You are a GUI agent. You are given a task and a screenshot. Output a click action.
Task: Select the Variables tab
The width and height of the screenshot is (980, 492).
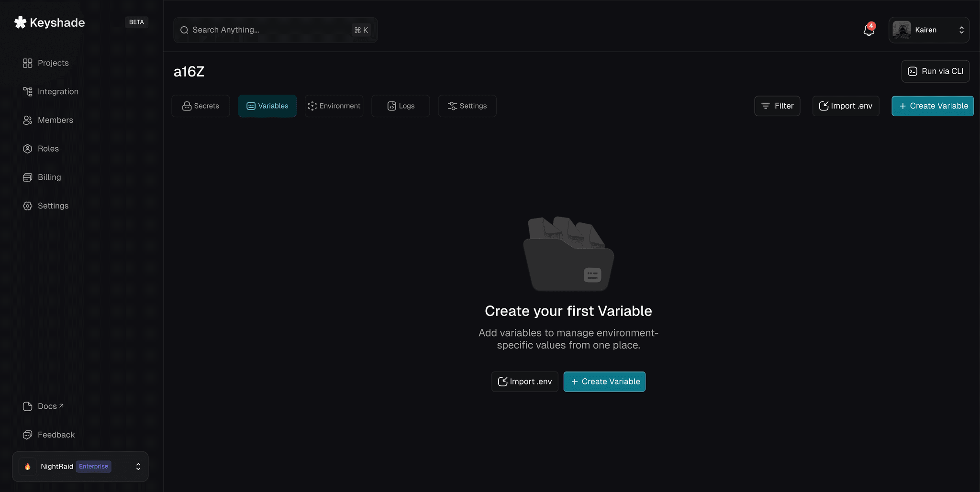(x=267, y=106)
